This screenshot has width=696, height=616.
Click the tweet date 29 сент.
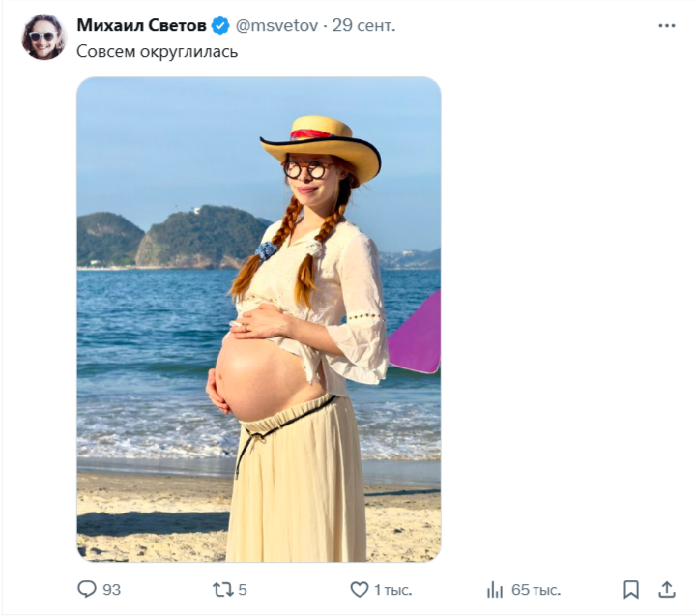tap(364, 26)
